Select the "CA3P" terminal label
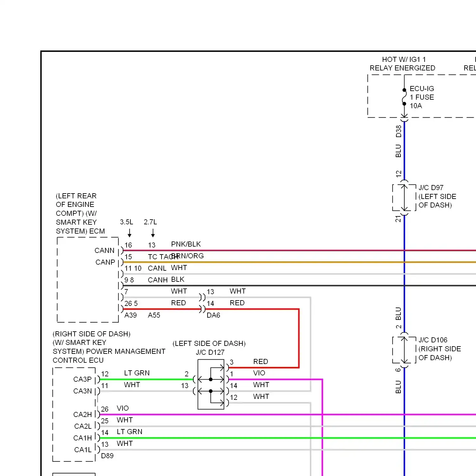Image resolution: width=476 pixels, height=476 pixels. click(x=83, y=379)
